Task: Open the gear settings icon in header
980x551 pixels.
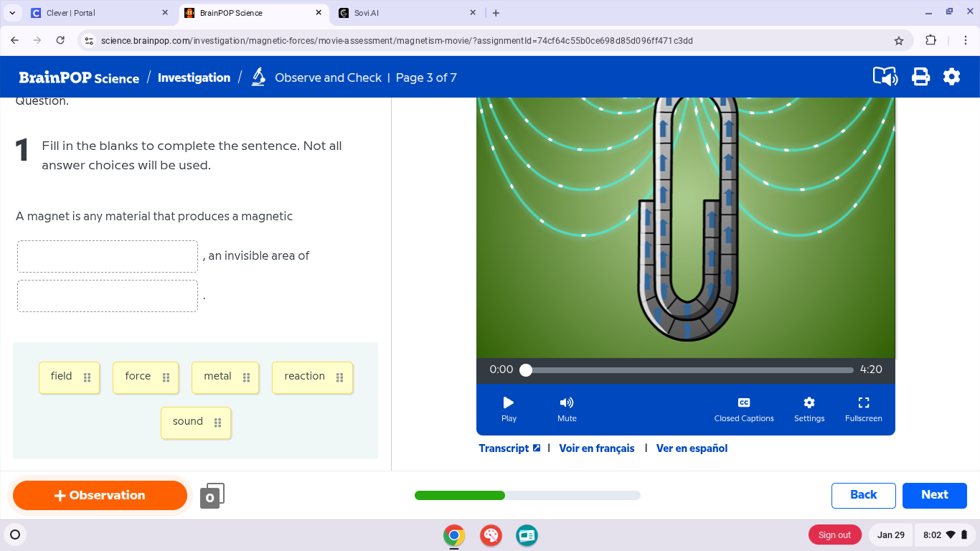Action: click(951, 77)
